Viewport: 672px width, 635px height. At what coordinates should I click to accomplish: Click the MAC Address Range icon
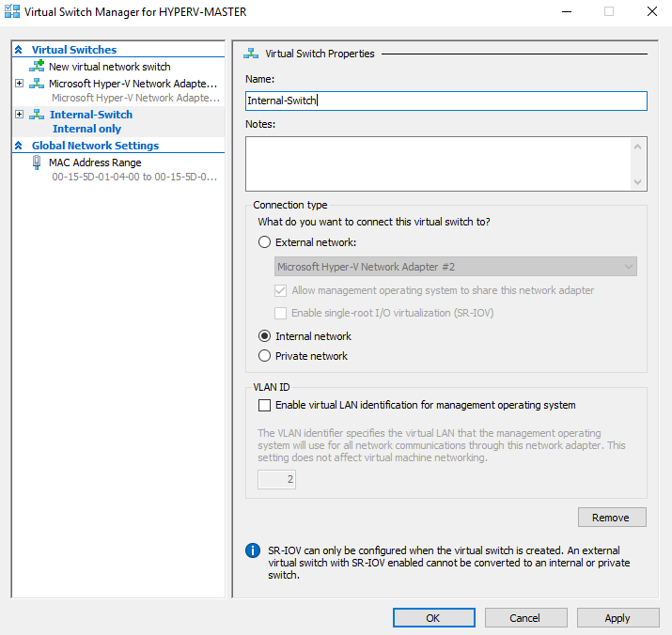(x=37, y=163)
